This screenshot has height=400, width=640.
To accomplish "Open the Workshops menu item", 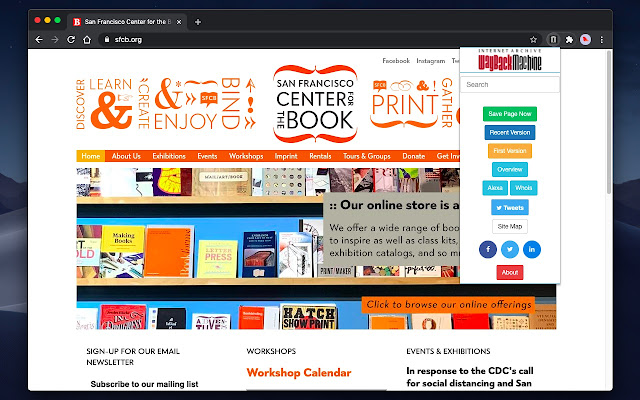I will (x=246, y=156).
